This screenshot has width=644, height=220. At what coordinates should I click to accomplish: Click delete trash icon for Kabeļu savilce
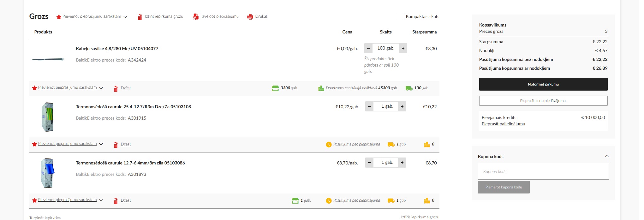(116, 88)
